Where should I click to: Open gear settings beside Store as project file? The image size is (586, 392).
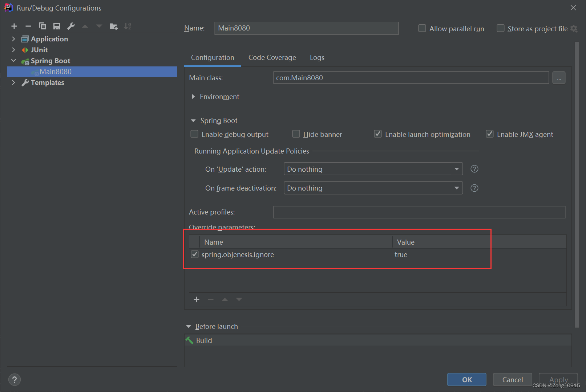tap(574, 29)
